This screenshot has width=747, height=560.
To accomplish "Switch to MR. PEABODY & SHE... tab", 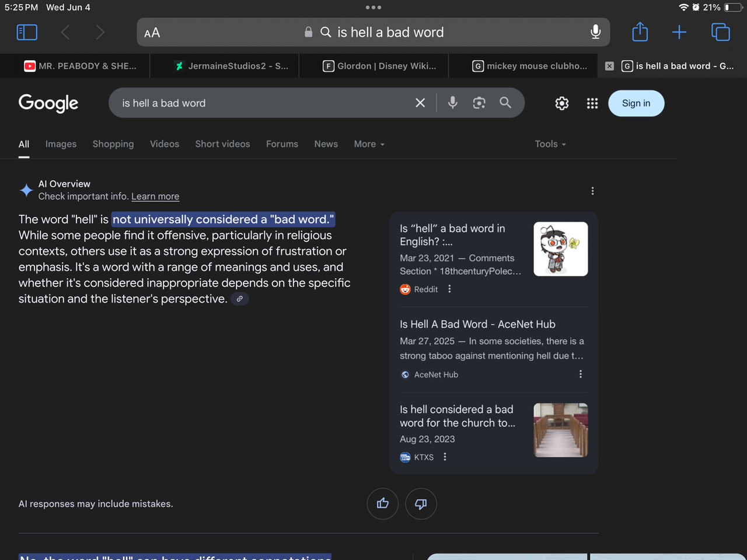I will pyautogui.click(x=80, y=66).
